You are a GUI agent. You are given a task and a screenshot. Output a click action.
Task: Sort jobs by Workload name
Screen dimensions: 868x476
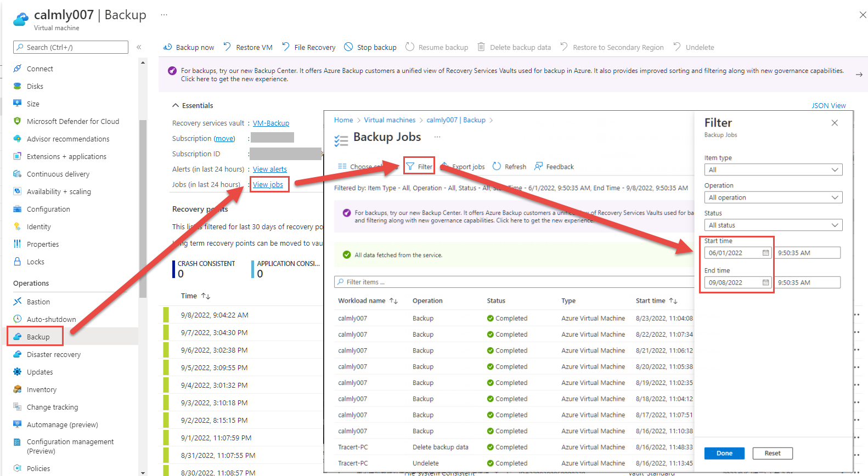pyautogui.click(x=368, y=301)
